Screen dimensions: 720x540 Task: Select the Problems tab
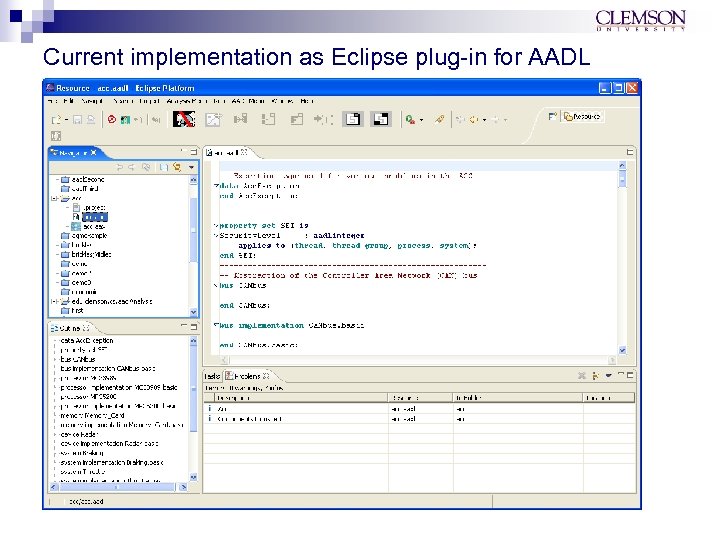pyautogui.click(x=248, y=376)
